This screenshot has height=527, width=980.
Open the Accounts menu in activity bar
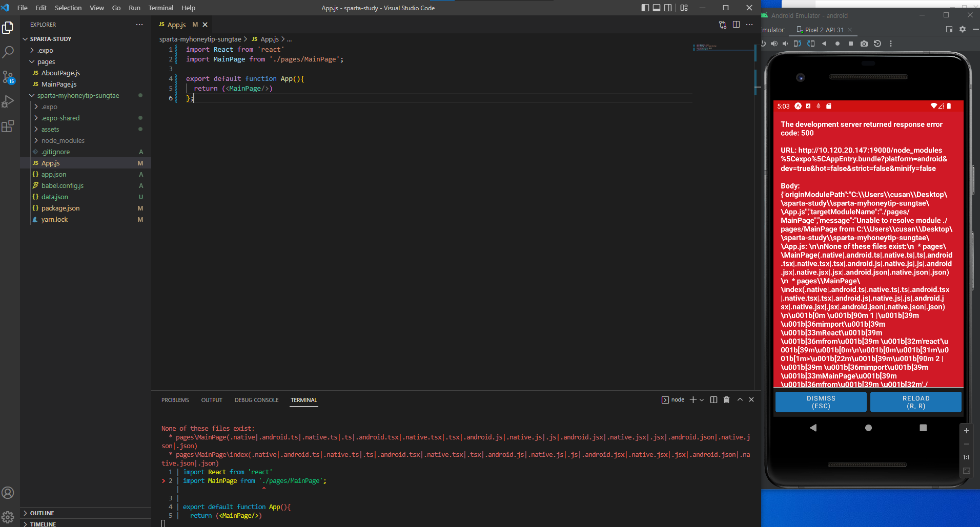(x=8, y=493)
